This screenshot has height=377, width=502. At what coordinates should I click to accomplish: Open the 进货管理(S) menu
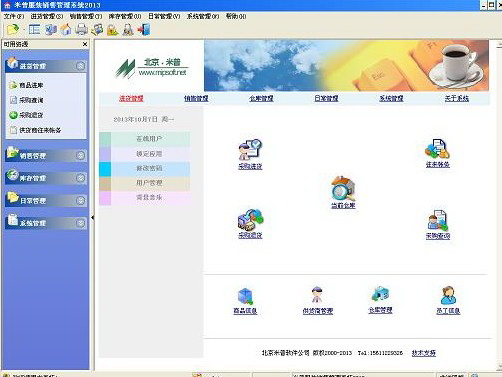47,16
